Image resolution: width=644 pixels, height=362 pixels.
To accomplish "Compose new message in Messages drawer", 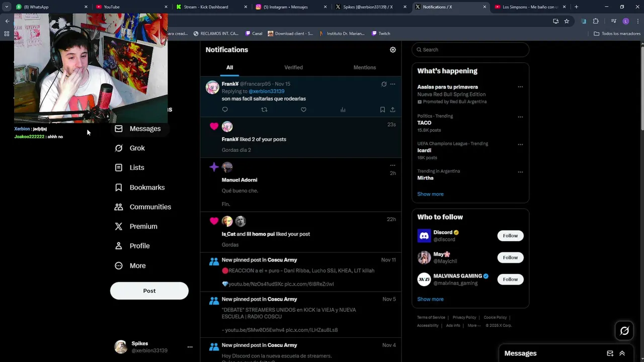I will (x=610, y=353).
